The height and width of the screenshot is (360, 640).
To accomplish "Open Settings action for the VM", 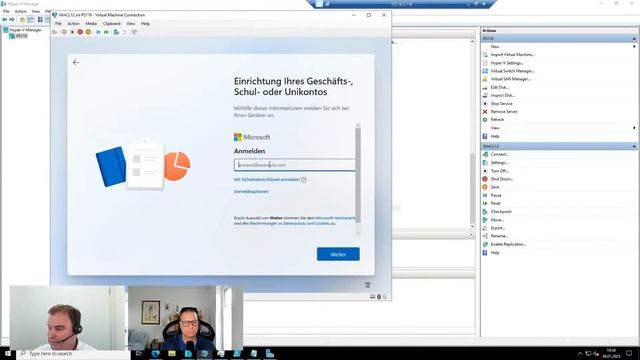I will pos(499,162).
